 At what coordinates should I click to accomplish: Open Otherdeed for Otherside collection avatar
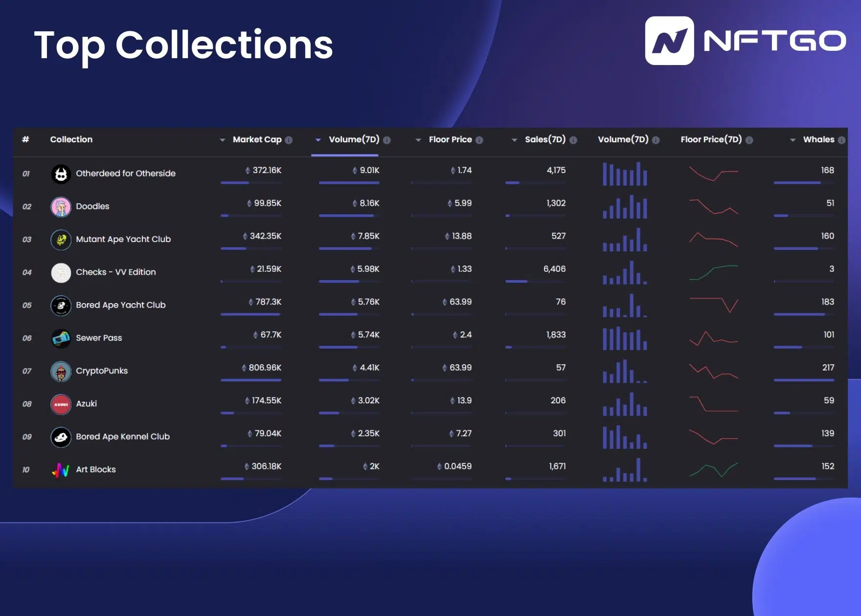click(x=61, y=174)
